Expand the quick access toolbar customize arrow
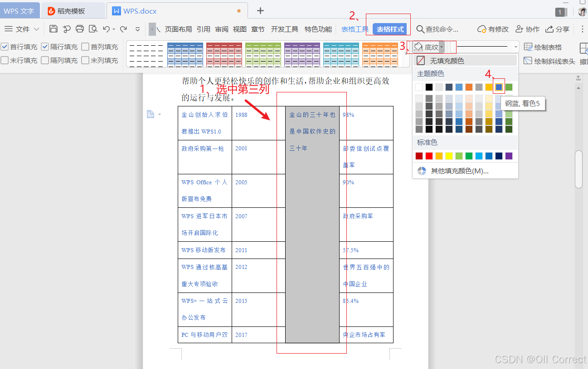This screenshot has height=369, width=588. 138,29
